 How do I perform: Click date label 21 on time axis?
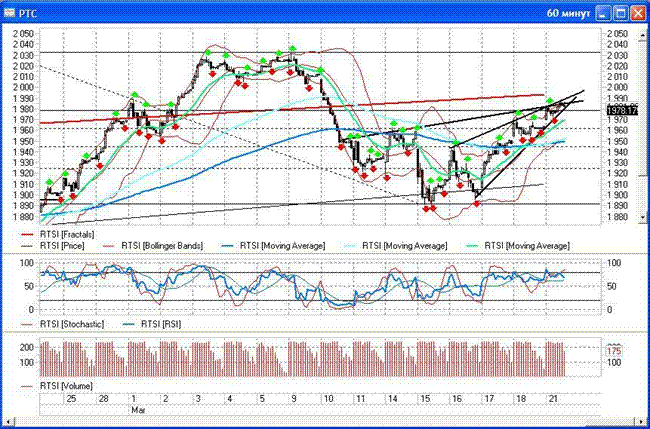553,399
